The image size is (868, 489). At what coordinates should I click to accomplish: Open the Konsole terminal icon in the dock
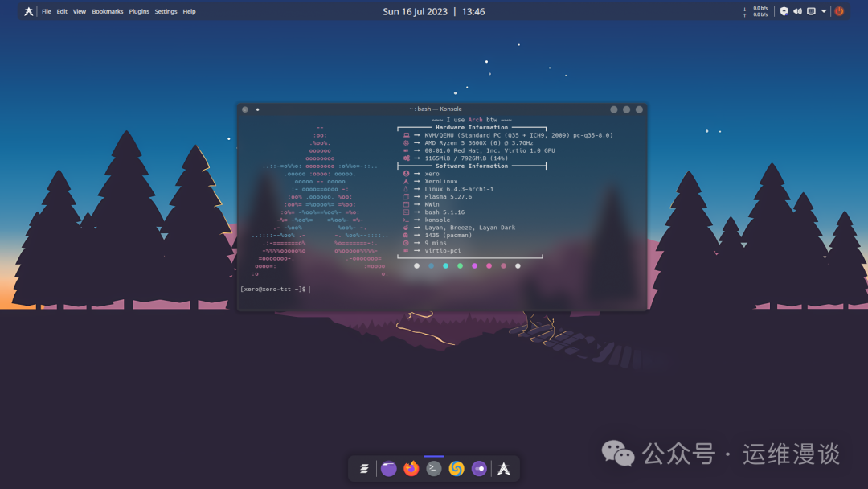point(433,468)
